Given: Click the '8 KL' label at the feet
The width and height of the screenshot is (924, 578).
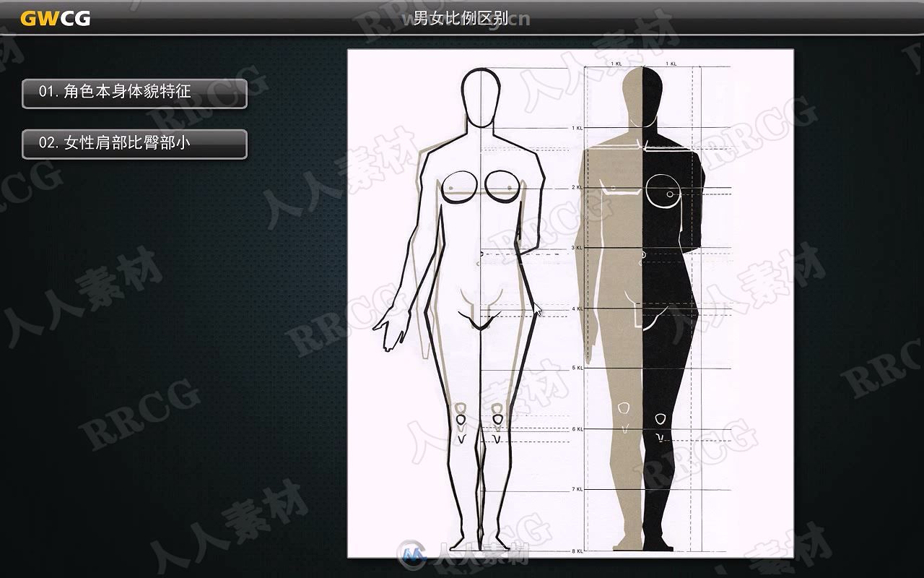Looking at the screenshot, I should tap(577, 551).
